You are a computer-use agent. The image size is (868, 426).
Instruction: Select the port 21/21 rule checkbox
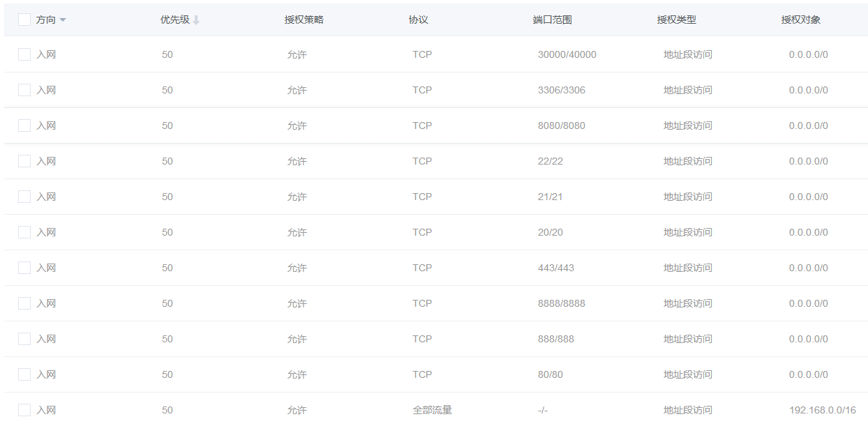24,197
